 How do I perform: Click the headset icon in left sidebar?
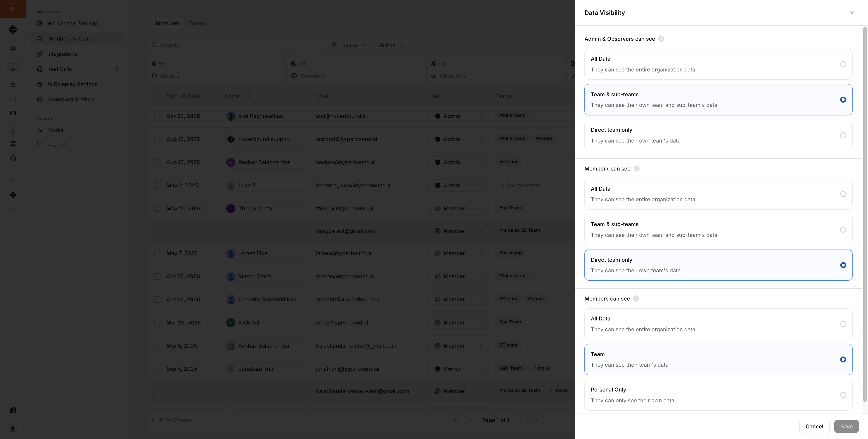click(x=13, y=158)
